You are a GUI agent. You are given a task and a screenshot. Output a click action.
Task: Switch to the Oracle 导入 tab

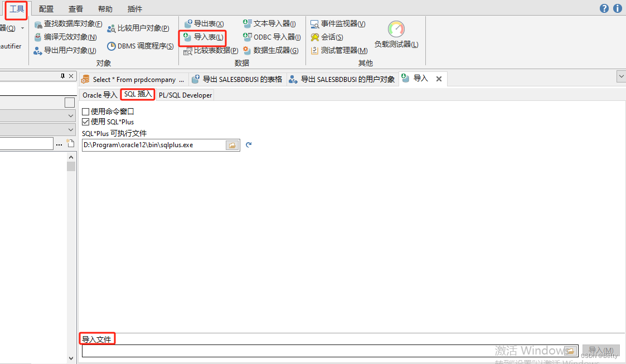[x=99, y=95]
